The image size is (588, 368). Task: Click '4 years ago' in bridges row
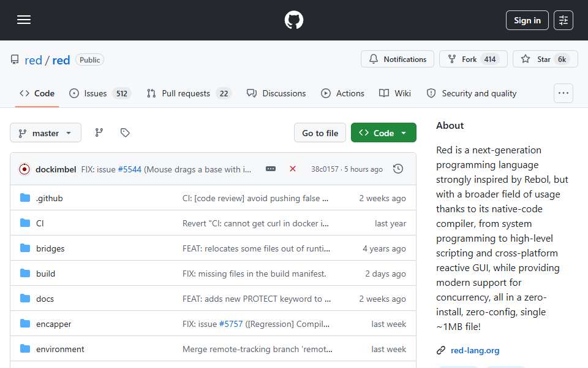(x=384, y=248)
